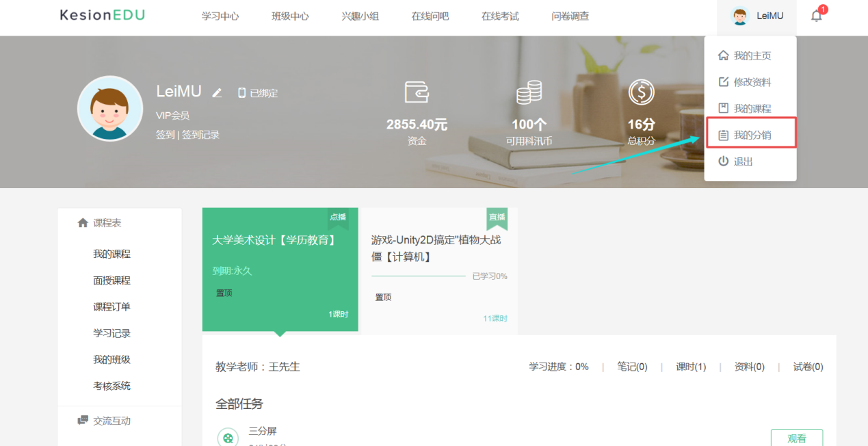Click the dollar points icon

pyautogui.click(x=641, y=92)
